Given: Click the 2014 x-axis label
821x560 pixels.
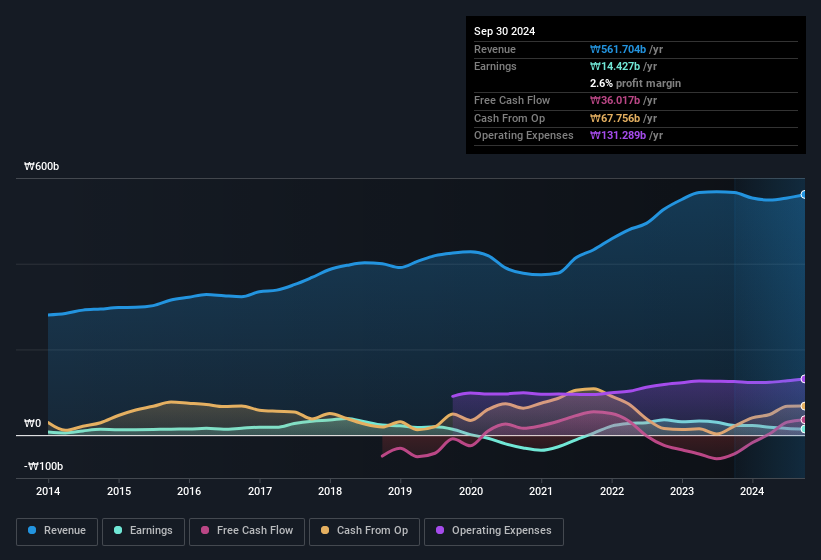Looking at the screenshot, I should click(48, 491).
